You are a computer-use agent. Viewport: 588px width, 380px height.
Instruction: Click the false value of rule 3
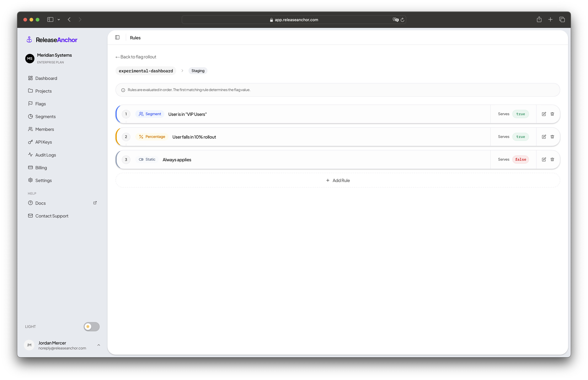[x=520, y=159]
